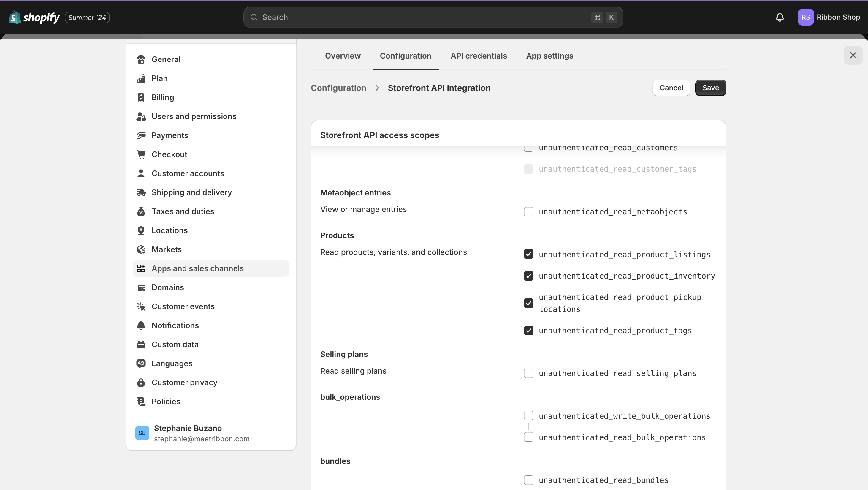Enable unauthenticated_read_metaobjects checkbox

(528, 212)
